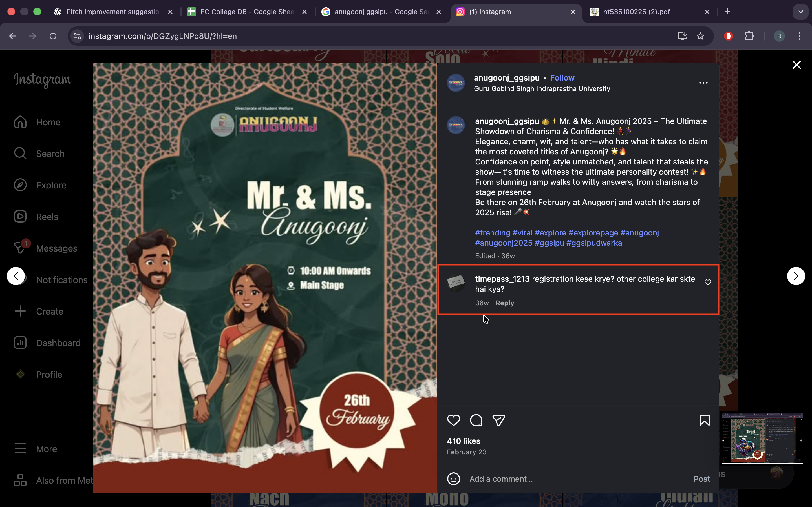
Task: Share post via paper plane icon
Action: point(498,420)
